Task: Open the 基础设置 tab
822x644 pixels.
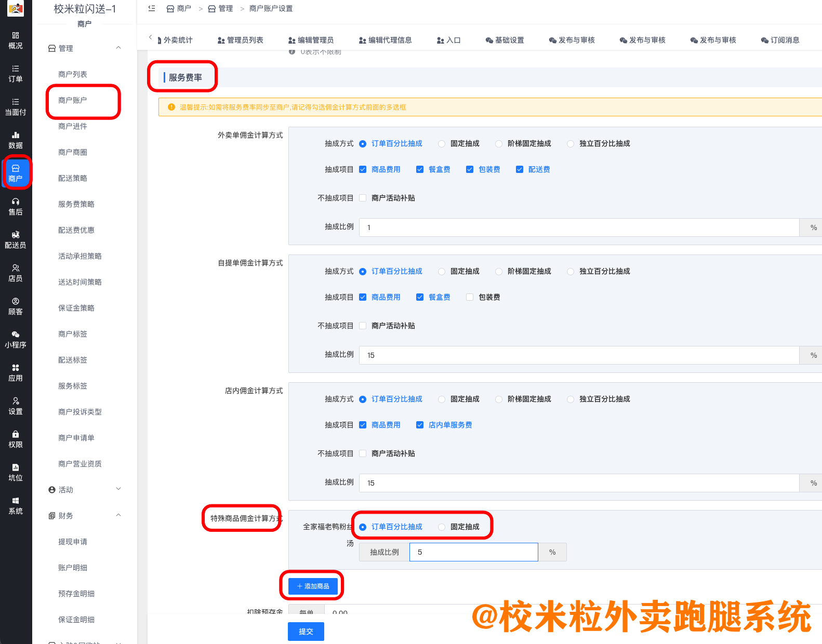Action: click(505, 40)
